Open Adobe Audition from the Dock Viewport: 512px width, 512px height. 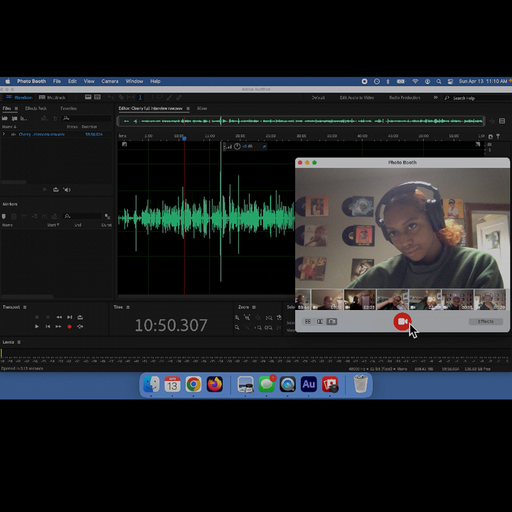tap(309, 384)
